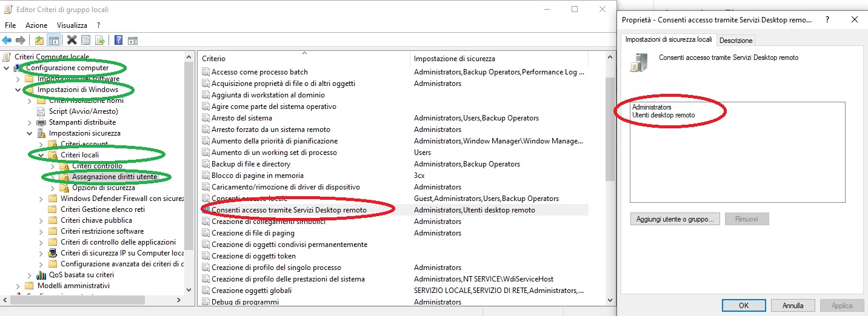The image size is (868, 316).
Task: Collapse the Impostazioni sicurezza tree node
Action: point(29,133)
